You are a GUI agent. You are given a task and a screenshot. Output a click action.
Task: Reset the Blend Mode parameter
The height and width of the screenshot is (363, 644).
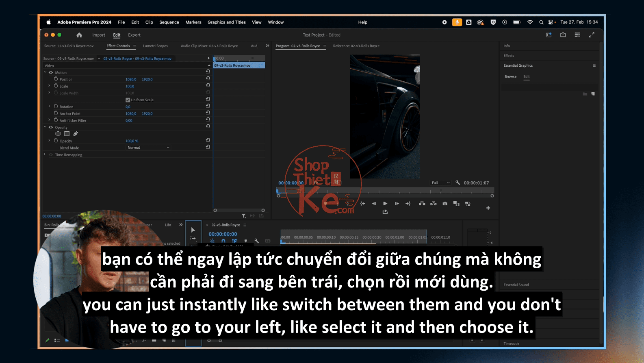[x=208, y=147]
